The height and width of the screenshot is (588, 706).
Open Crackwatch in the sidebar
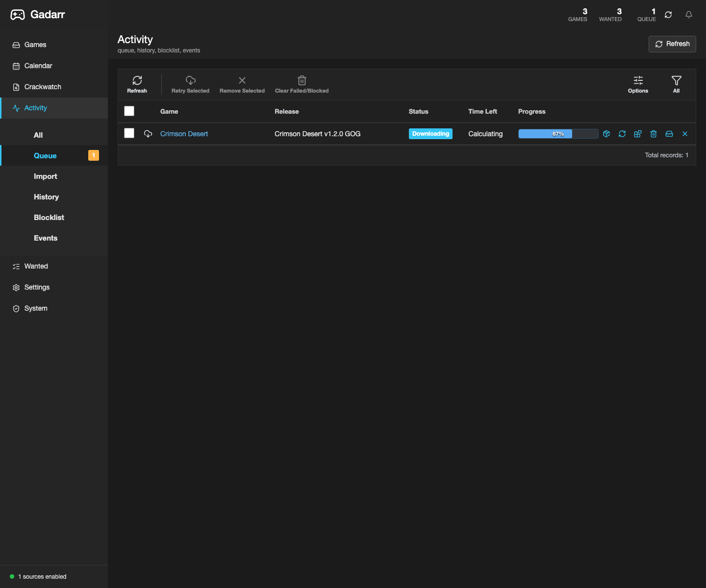pyautogui.click(x=54, y=87)
